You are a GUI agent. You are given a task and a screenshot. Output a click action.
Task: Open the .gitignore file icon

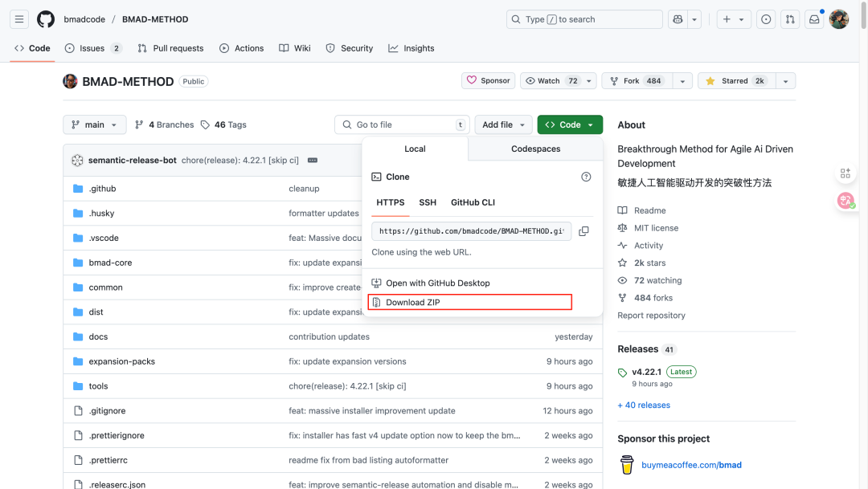(x=78, y=410)
